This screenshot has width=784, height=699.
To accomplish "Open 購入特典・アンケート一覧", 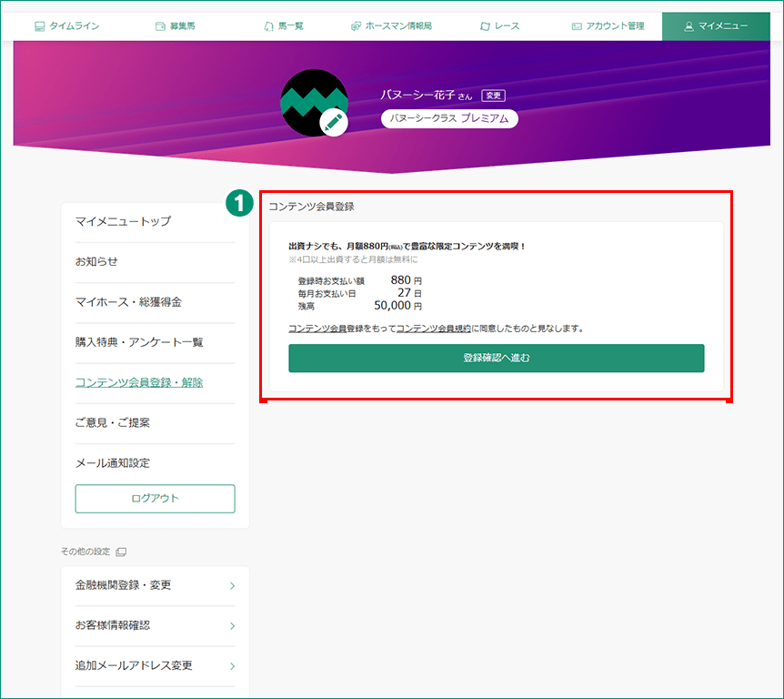I will 139,342.
